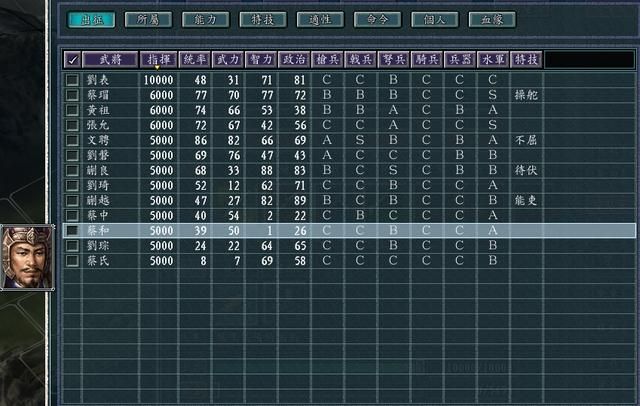Screen dimensions: 640x406
Task: Click the 武將 name column header
Action: (108, 60)
